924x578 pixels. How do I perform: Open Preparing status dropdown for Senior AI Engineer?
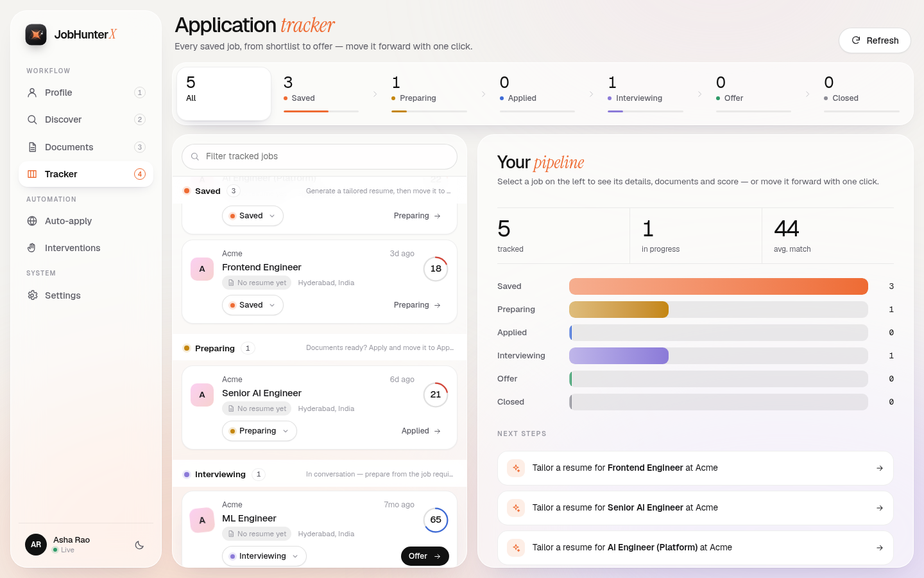click(x=259, y=431)
